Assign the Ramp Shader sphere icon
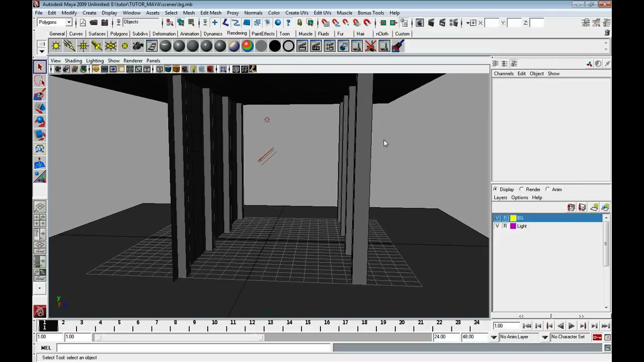The width and height of the screenshot is (644, 362). pos(248,46)
